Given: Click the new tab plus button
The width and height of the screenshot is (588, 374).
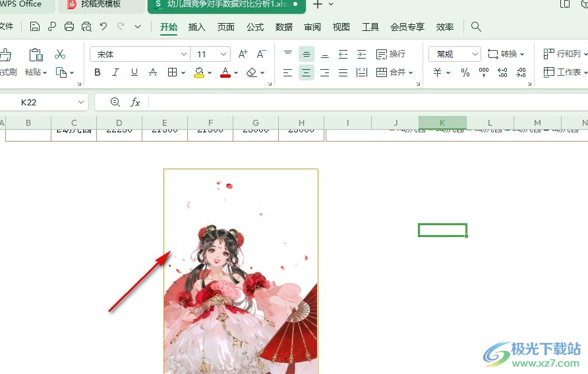Looking at the screenshot, I should pos(318,5).
